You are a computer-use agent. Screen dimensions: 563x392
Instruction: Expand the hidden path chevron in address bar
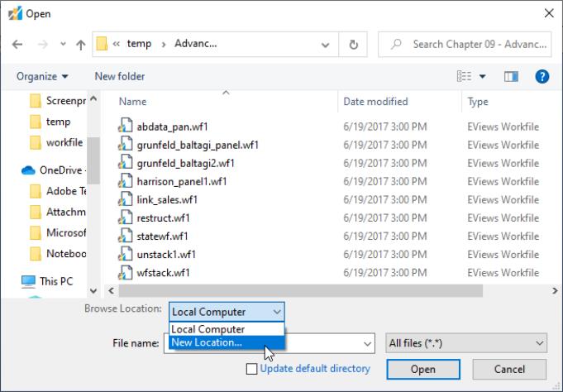(x=116, y=44)
